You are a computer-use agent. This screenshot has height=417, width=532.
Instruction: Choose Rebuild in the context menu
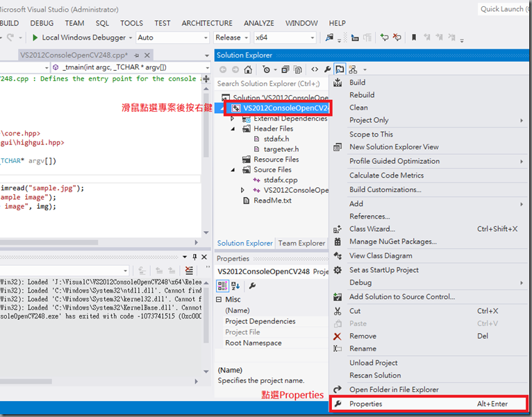click(429, 95)
